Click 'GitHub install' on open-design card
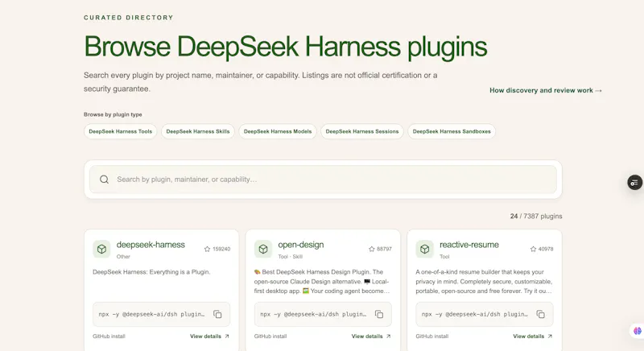 pyautogui.click(x=270, y=337)
